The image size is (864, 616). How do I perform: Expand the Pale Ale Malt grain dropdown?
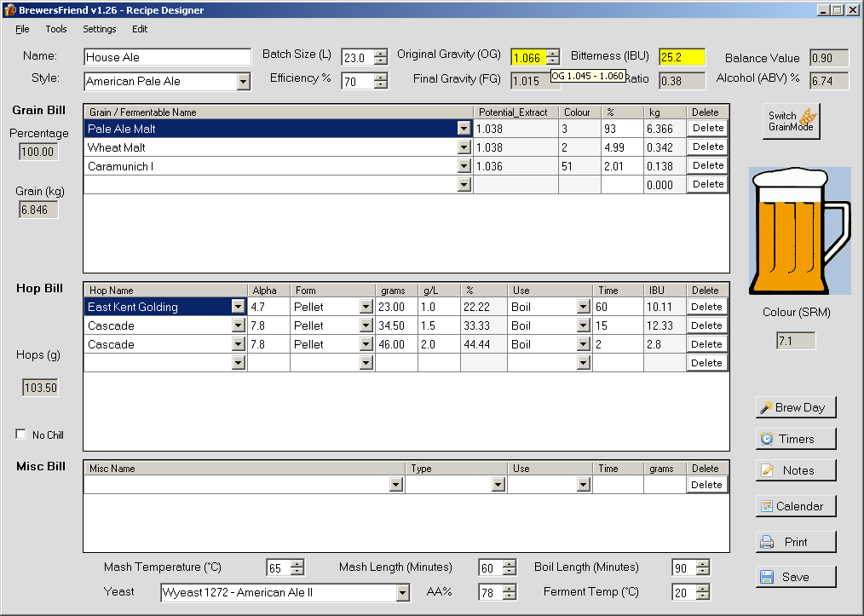[464, 129]
